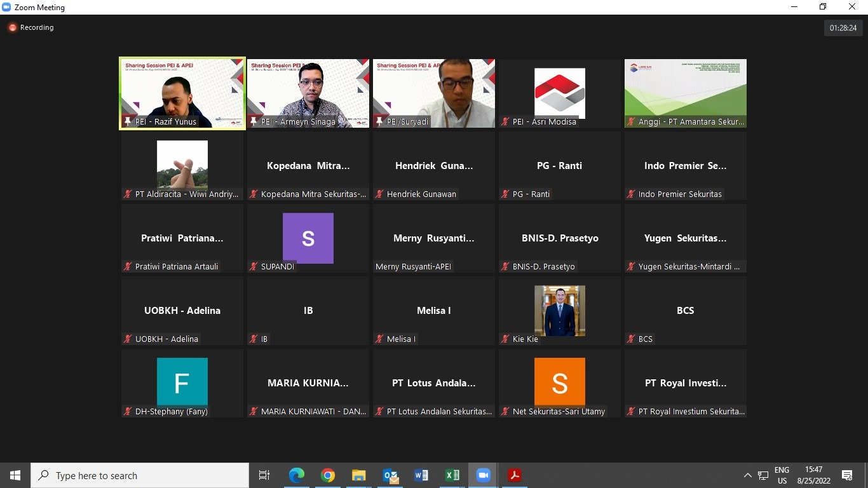The image size is (868, 488).
Task: Open Task View on the taskbar
Action: click(264, 475)
